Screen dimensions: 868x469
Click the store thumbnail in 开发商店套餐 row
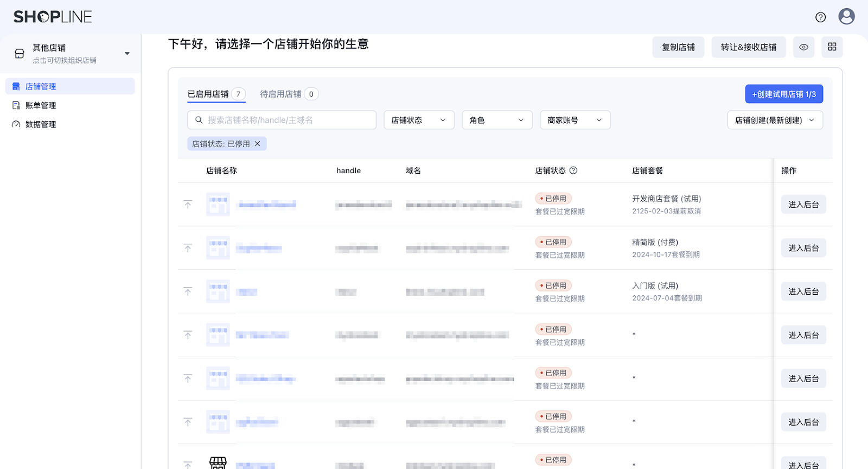coord(218,205)
